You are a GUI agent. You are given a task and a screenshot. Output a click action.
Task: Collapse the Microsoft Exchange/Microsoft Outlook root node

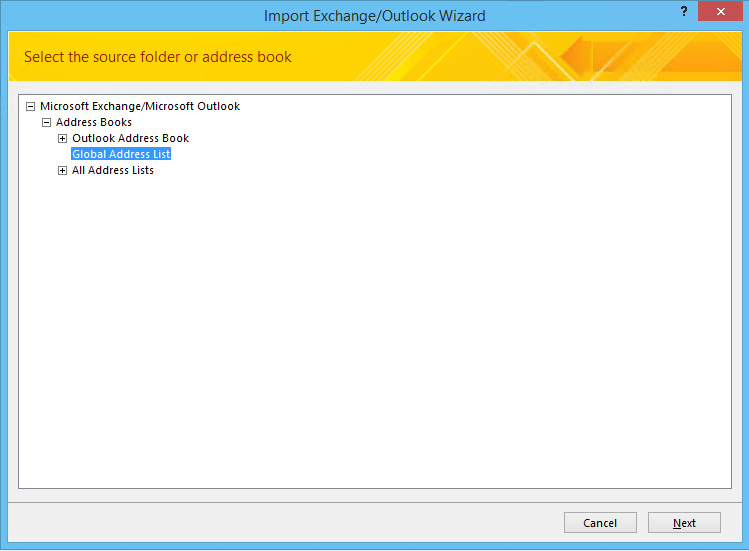tap(30, 106)
